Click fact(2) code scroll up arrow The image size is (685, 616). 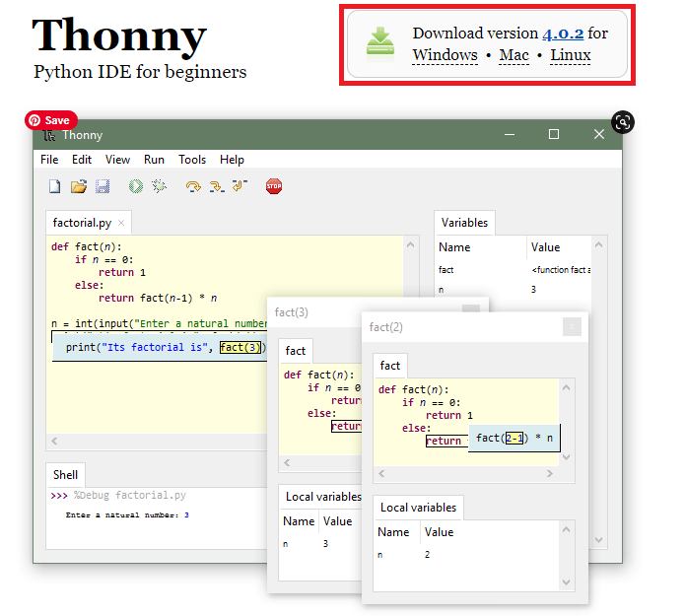[566, 387]
